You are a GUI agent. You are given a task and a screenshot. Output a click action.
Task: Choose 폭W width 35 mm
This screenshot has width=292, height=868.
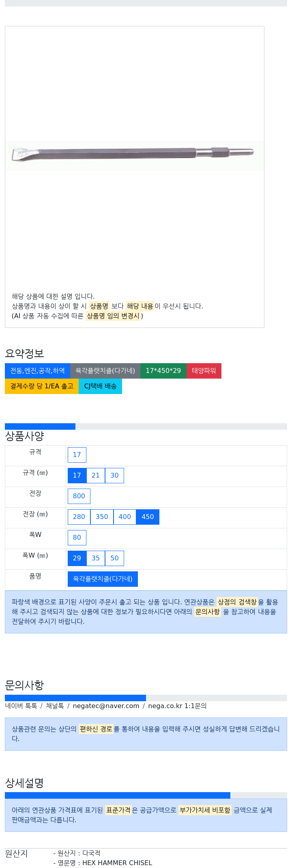coord(96,558)
